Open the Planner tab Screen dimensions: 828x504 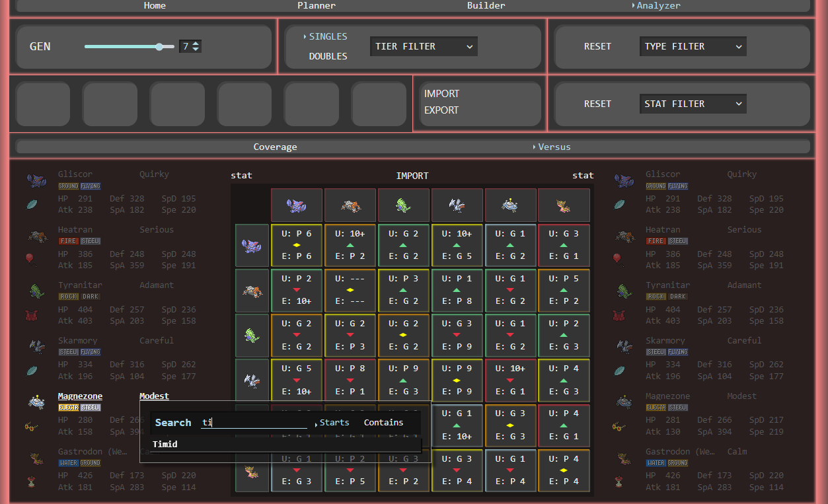316,5
